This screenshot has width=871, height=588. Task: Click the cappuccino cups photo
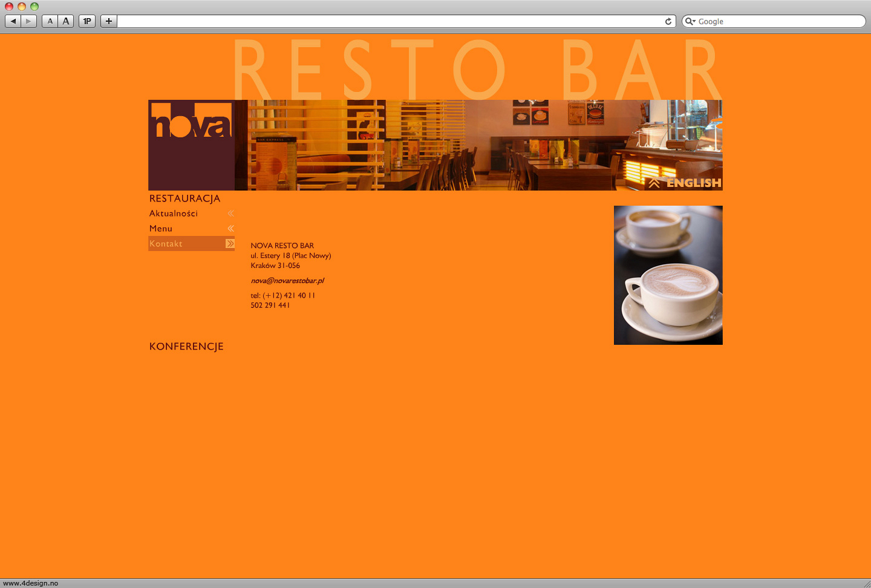point(668,275)
